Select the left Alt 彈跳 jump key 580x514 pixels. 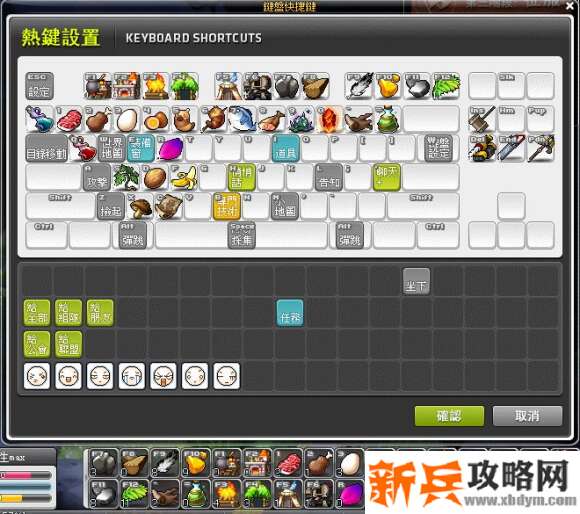tap(133, 235)
